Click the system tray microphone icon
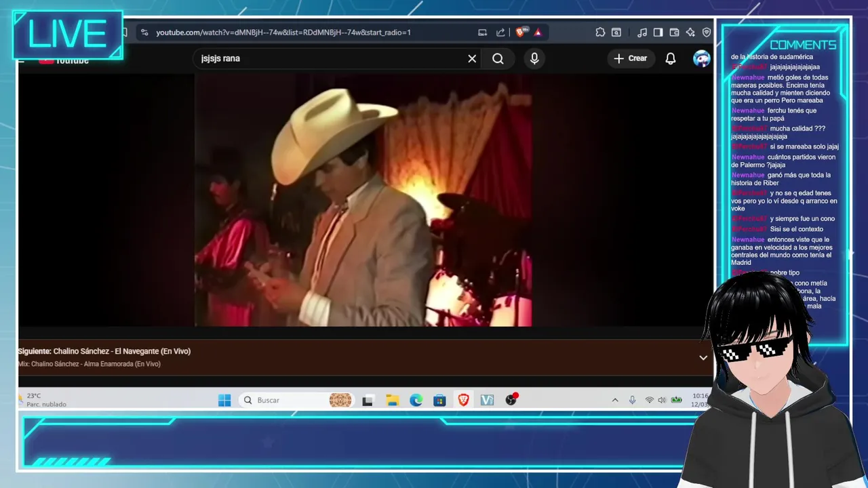The width and height of the screenshot is (868, 488). pos(632,401)
